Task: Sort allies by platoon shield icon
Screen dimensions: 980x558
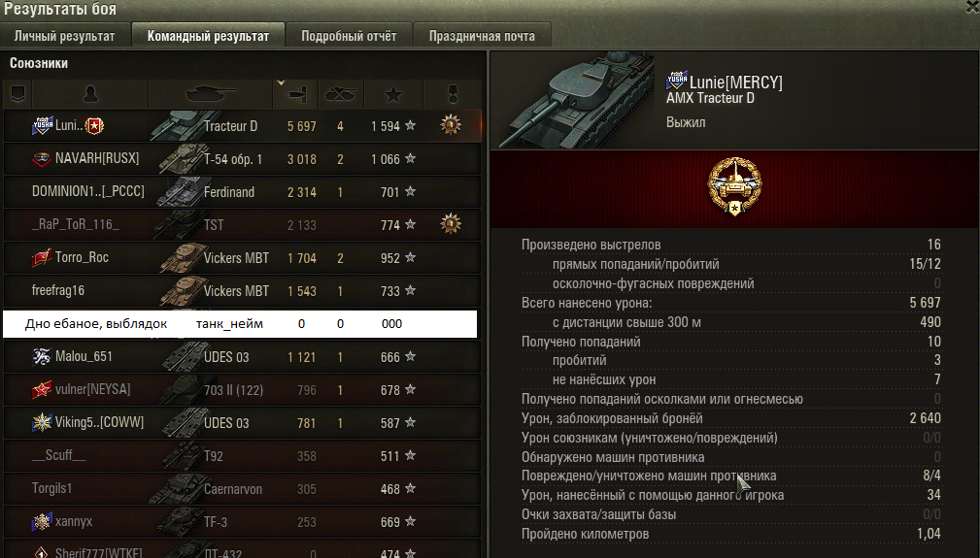Action: tap(17, 95)
